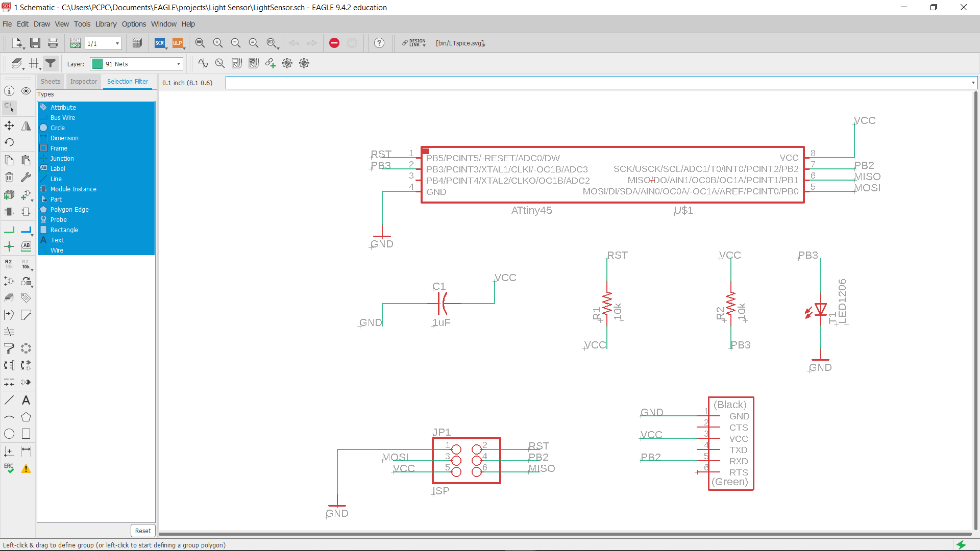Switch to the Inspector tab

tap(84, 82)
